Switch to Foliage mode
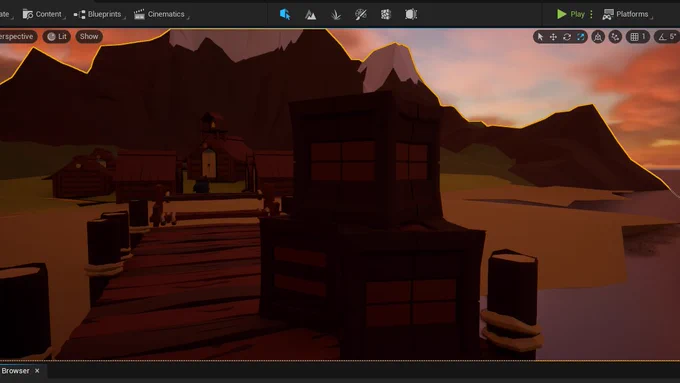The width and height of the screenshot is (680, 383). [335, 15]
